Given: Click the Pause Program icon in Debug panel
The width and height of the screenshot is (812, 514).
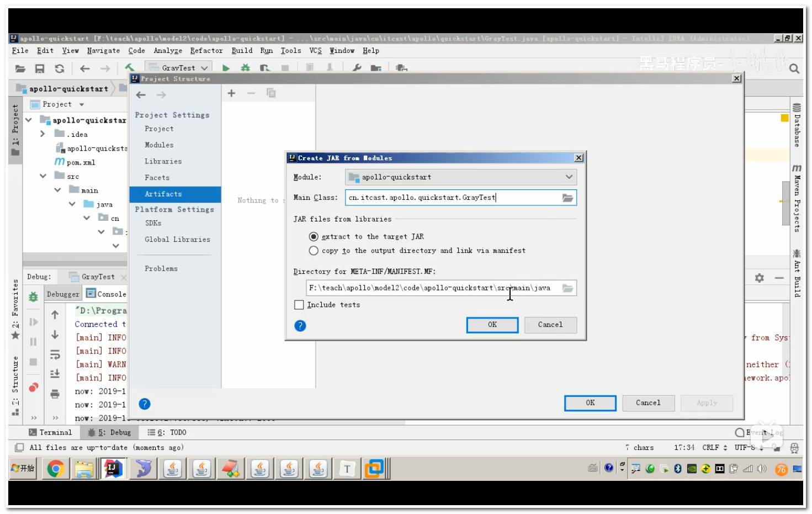Looking at the screenshot, I should (x=33, y=342).
